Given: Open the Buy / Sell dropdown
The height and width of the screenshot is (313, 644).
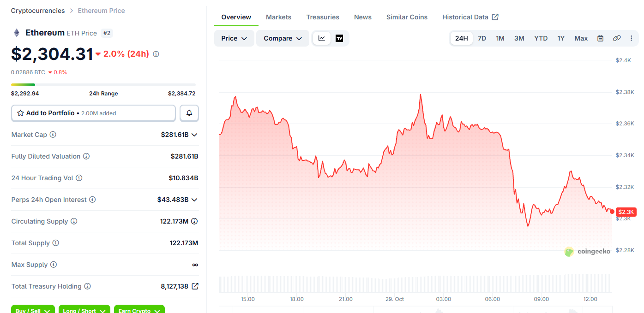Looking at the screenshot, I should pyautogui.click(x=33, y=310).
